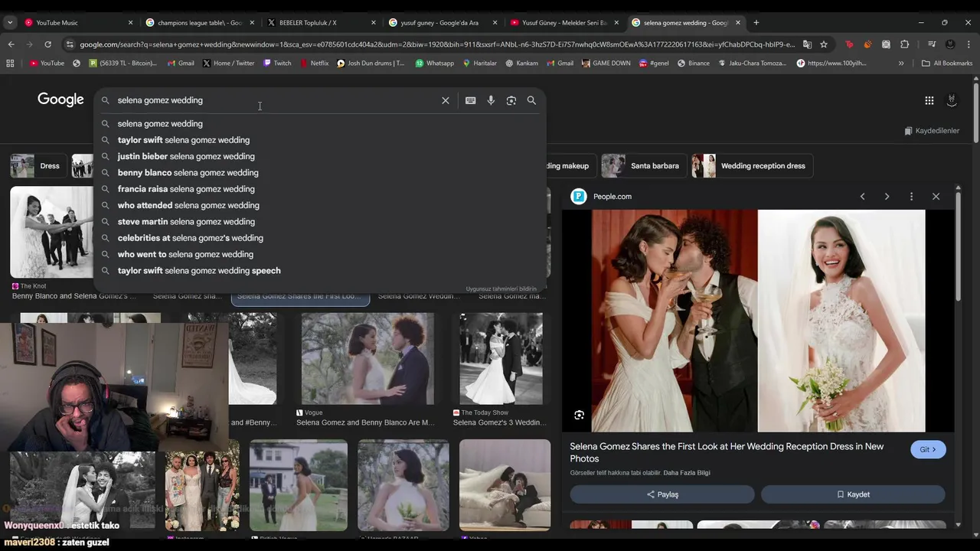The image size is (980, 551).
Task: Pick suggestion celebrities at selena gomez's wedding
Action: [320, 238]
